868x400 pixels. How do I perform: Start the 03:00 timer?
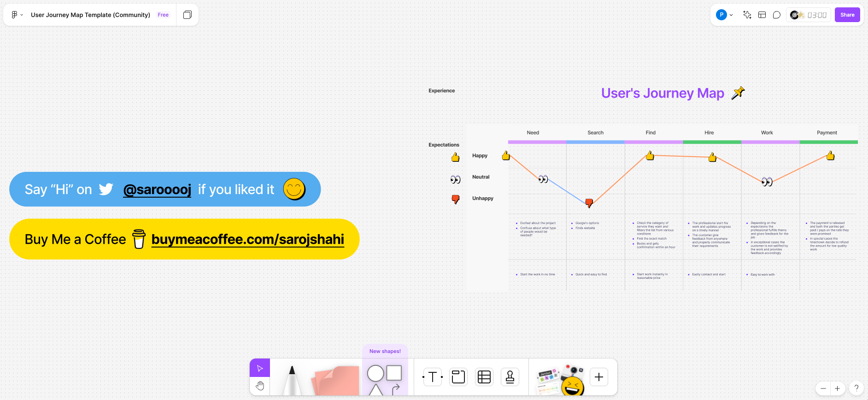point(809,15)
